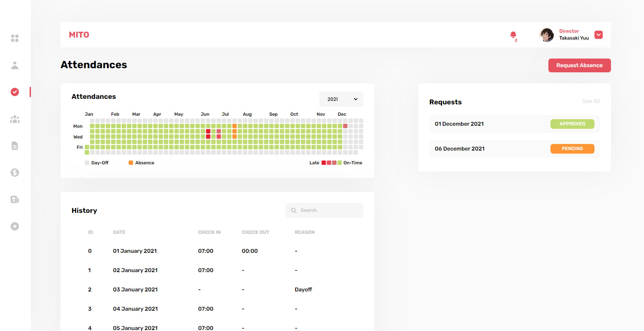The height and width of the screenshot is (331, 644).
Task: Click the Request Absence button
Action: coord(579,65)
